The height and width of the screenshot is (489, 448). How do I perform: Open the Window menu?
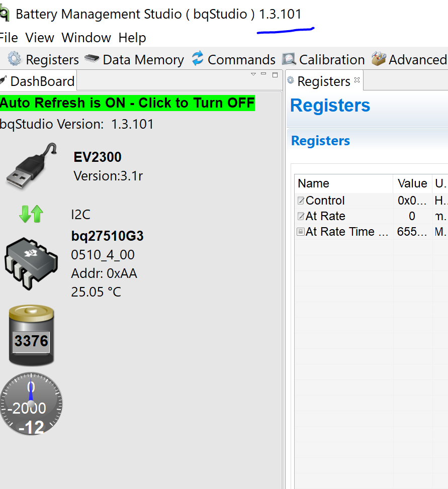(x=86, y=38)
